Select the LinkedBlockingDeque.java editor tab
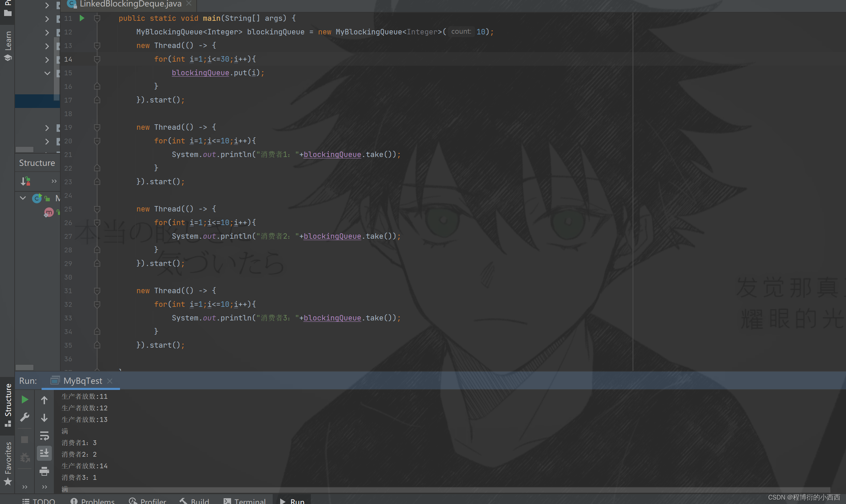Screen dimensions: 846x504 (x=130, y=4)
